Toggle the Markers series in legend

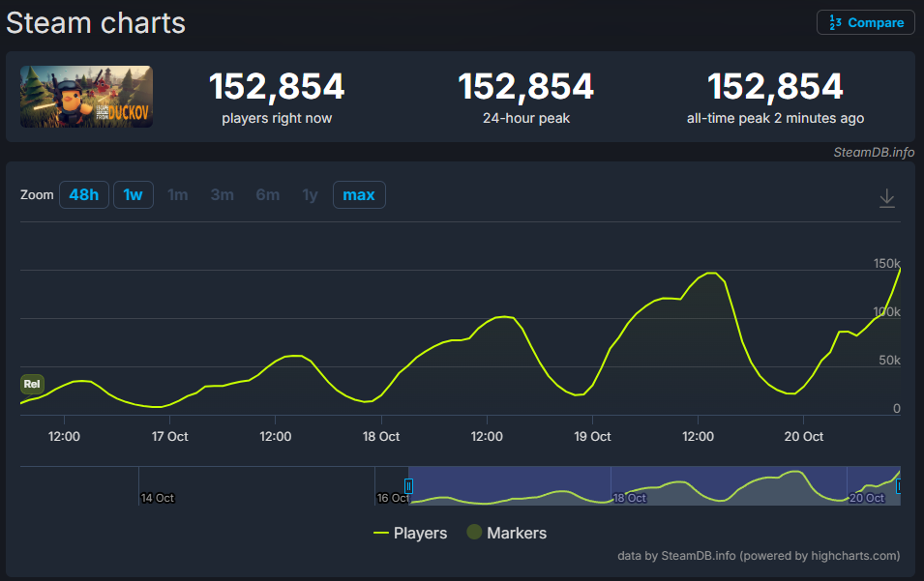pos(506,533)
